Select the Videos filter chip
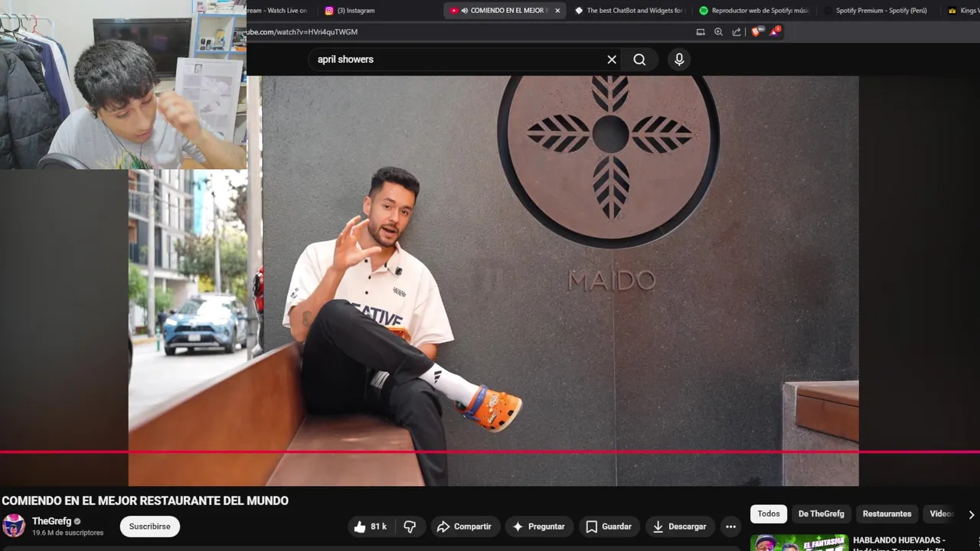Viewport: 980px width, 551px height. 942,514
